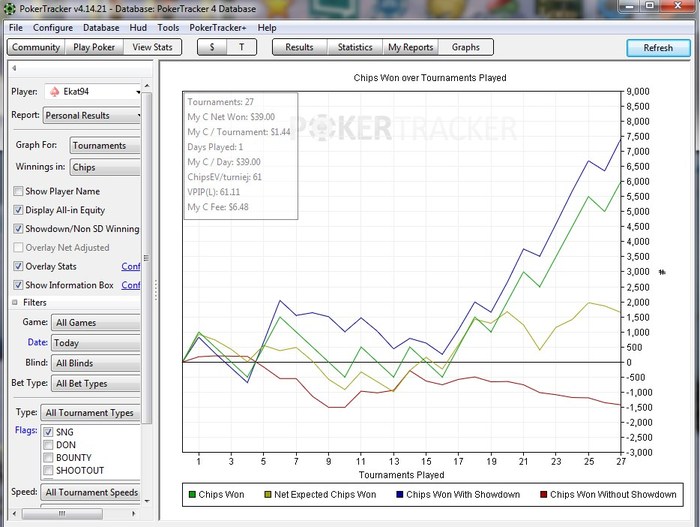Check the BOUNTY flag
The width and height of the screenshot is (700, 527).
(x=48, y=457)
